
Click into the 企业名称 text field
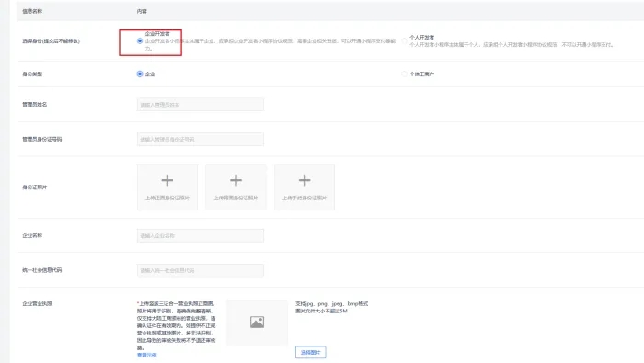201,236
